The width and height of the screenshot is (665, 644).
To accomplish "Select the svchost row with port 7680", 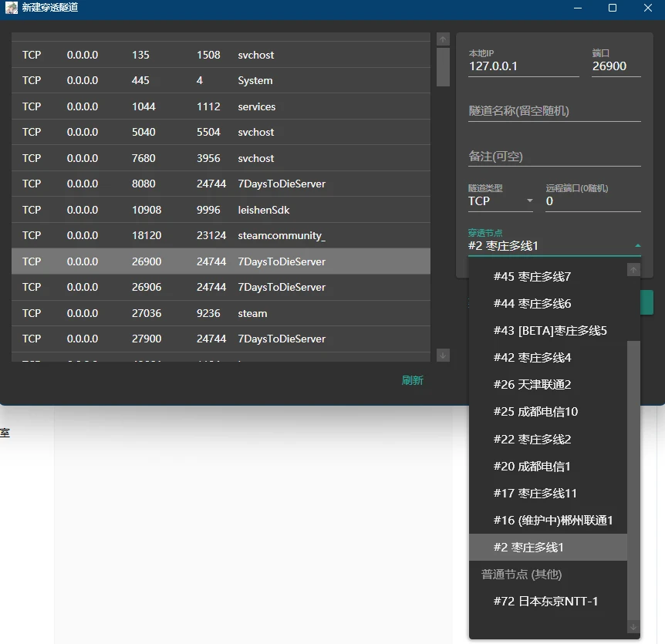I will (x=221, y=158).
